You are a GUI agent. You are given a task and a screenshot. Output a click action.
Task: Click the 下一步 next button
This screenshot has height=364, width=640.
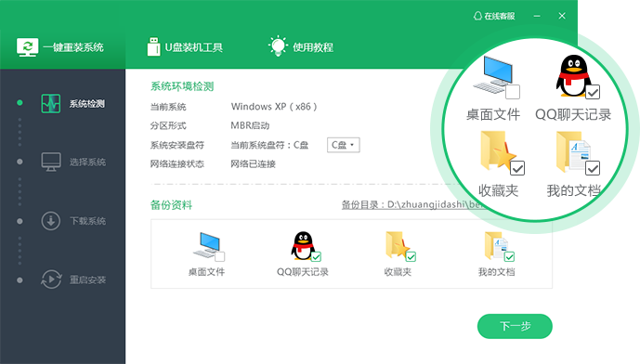[x=515, y=326]
